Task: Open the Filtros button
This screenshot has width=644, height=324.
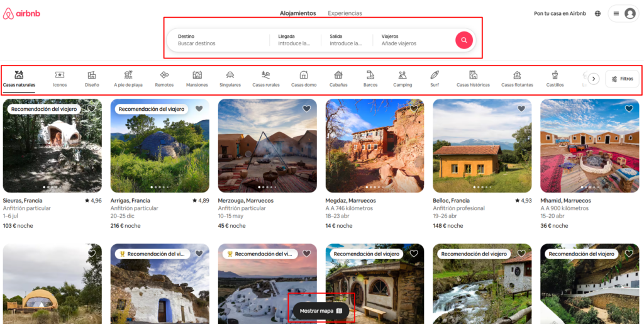Action: [622, 79]
